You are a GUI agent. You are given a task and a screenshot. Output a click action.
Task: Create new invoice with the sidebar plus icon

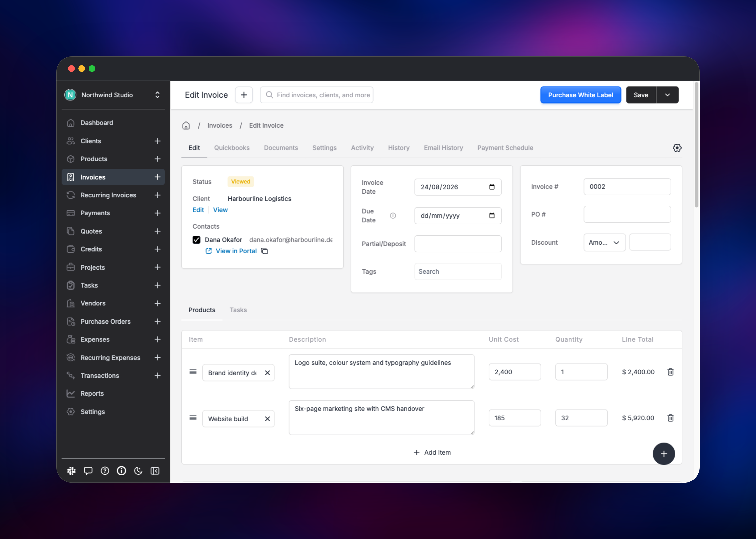click(x=157, y=177)
